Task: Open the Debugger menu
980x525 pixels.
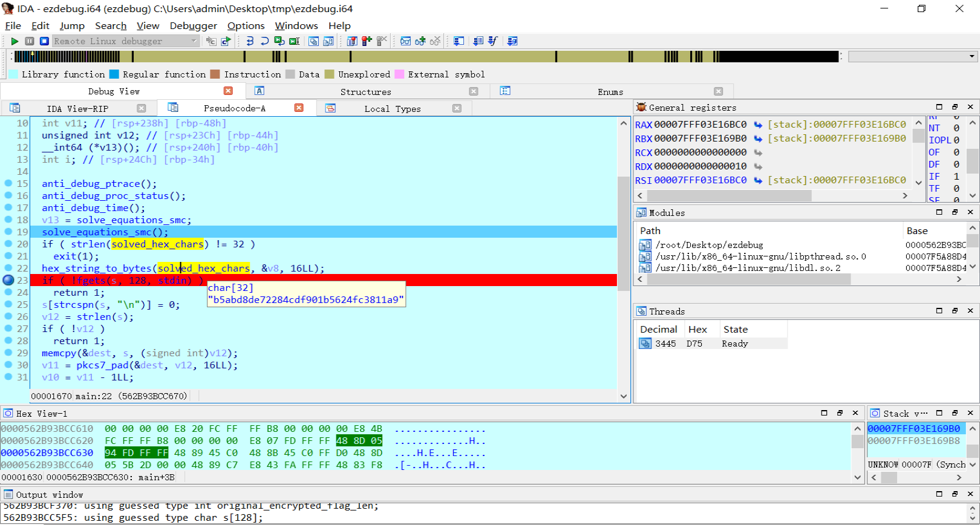Action: (193, 25)
